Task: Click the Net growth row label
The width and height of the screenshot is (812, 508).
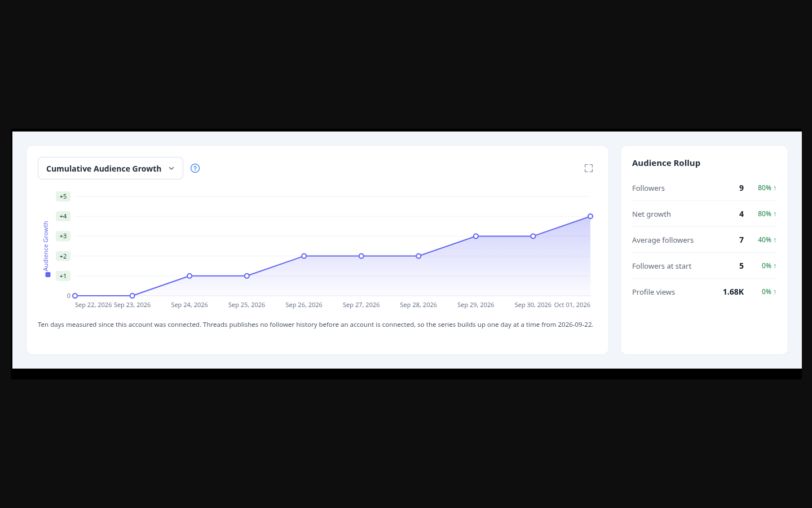Action: [x=651, y=214]
